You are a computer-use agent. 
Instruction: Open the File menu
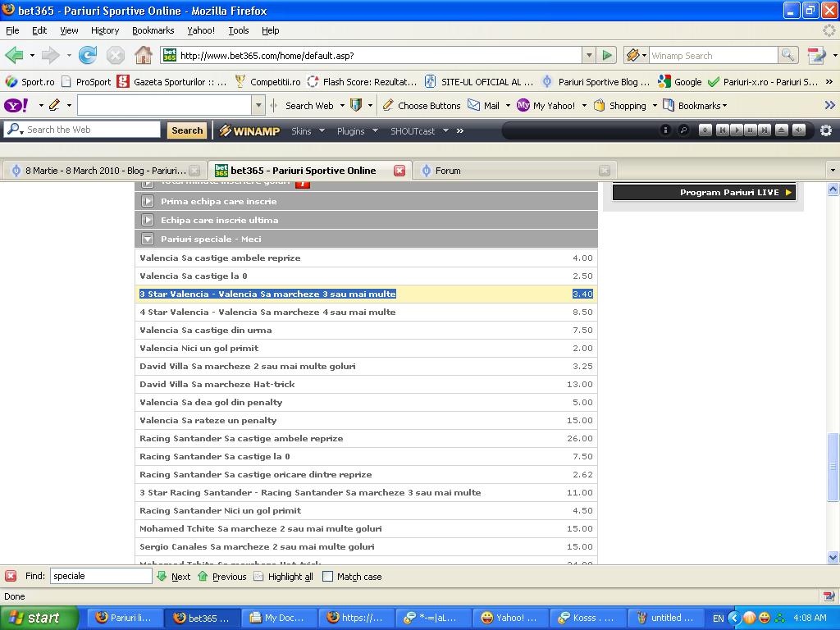click(12, 30)
